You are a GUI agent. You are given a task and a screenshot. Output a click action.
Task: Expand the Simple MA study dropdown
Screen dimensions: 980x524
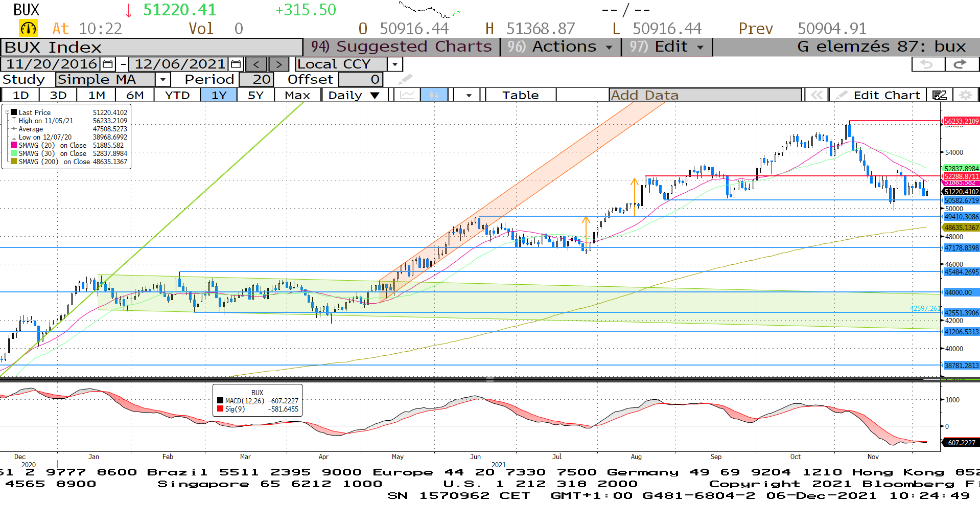pos(162,80)
